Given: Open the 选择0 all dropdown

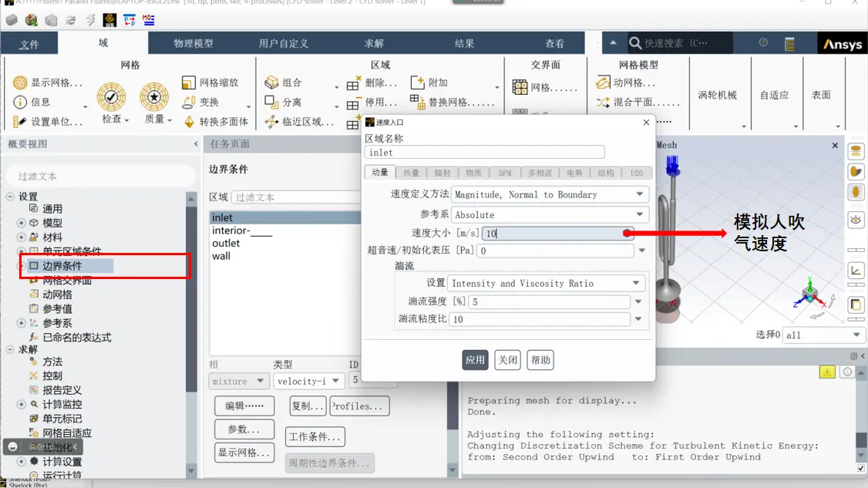Looking at the screenshot, I should [823, 335].
